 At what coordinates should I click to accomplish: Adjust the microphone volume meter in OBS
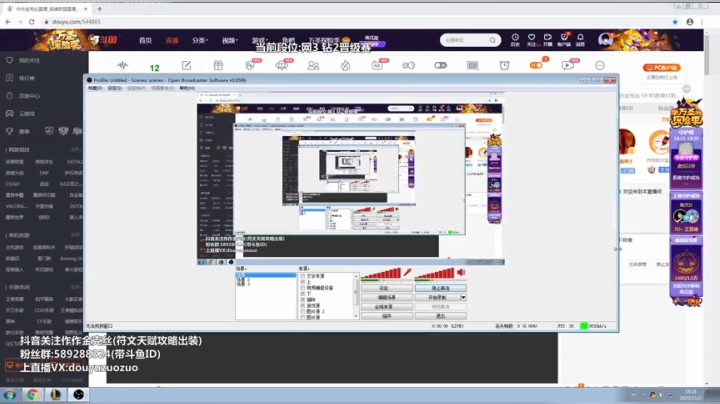click(x=381, y=274)
